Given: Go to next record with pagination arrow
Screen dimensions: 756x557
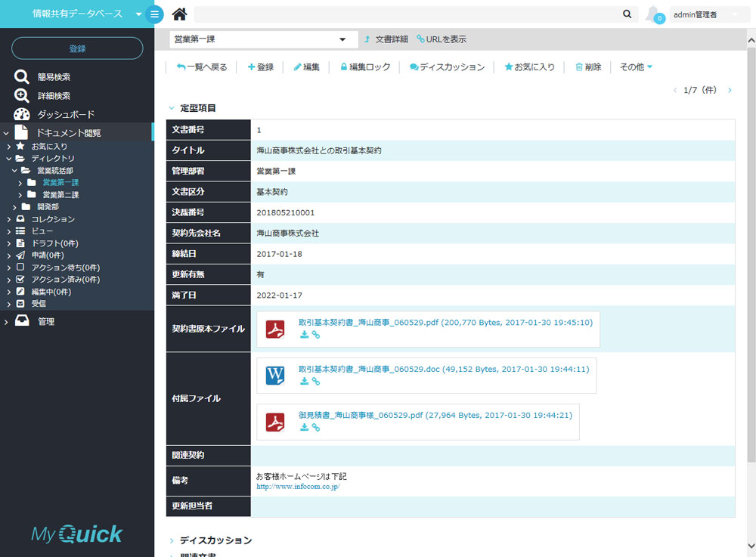Looking at the screenshot, I should point(729,90).
